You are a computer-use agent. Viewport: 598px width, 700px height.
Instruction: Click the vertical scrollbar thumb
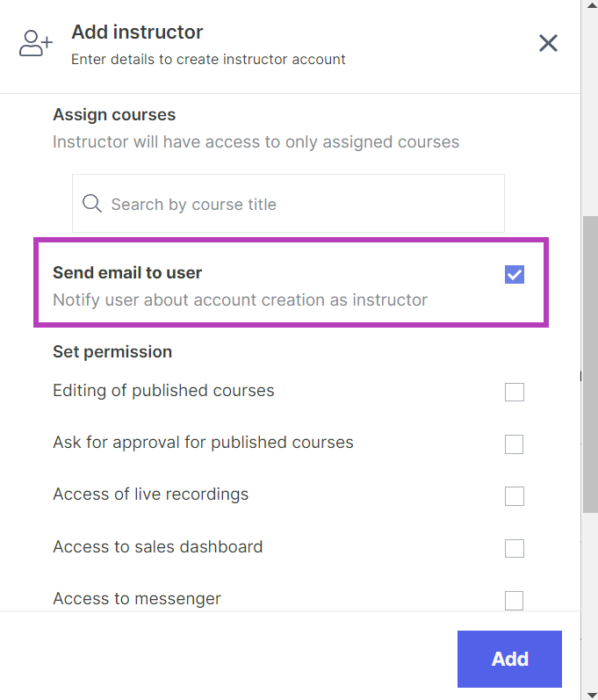coord(590,360)
